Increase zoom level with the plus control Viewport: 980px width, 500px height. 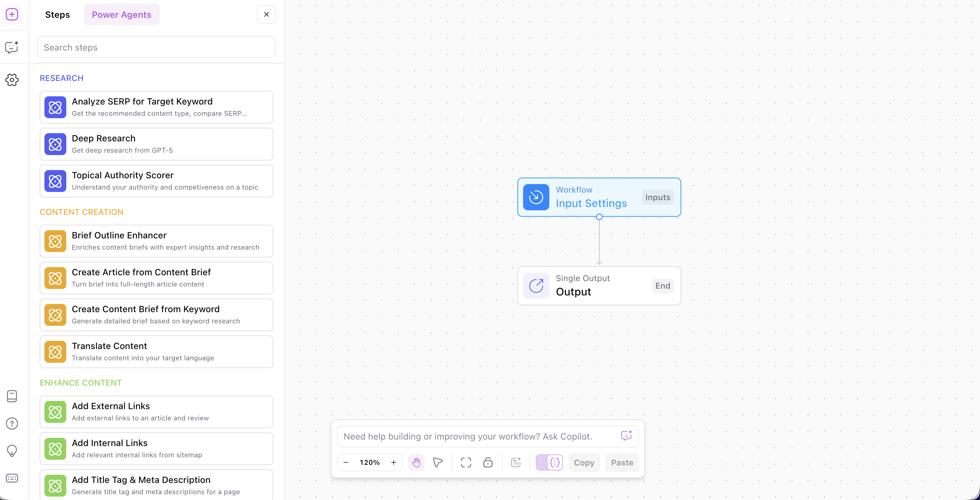pyautogui.click(x=394, y=462)
